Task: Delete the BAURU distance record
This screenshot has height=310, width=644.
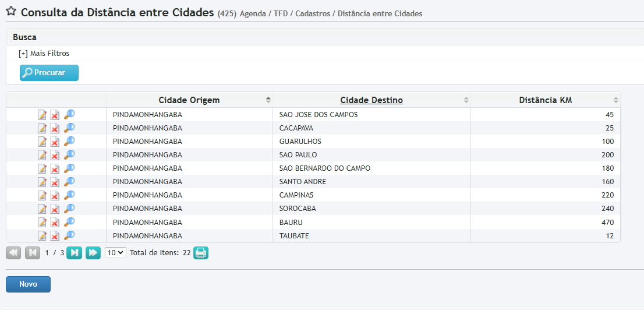Action: click(55, 222)
